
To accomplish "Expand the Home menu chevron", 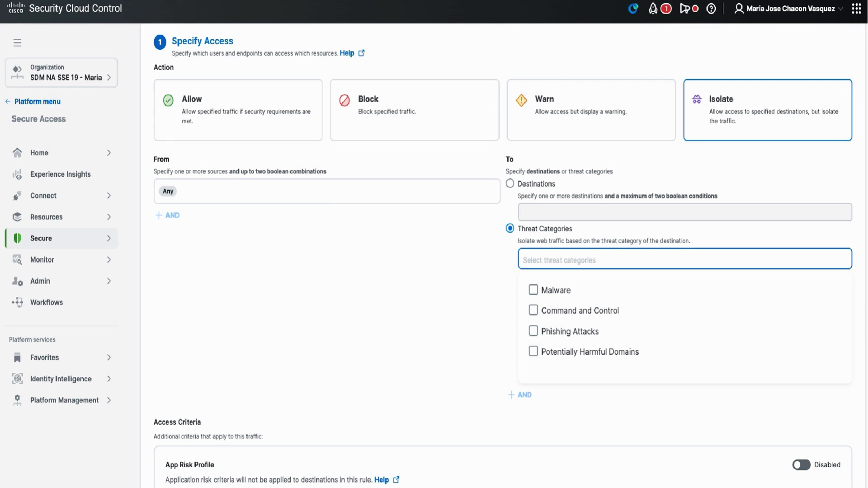I will tap(109, 153).
